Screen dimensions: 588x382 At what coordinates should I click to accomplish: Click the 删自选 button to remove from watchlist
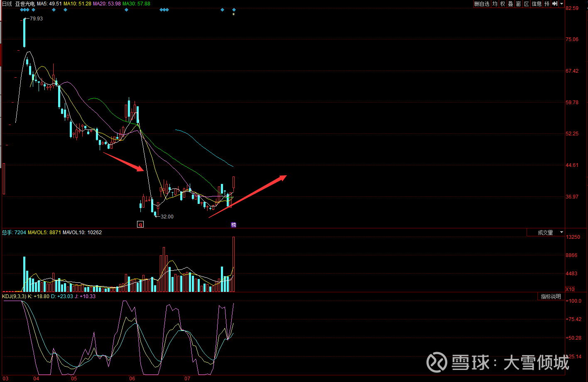click(x=482, y=4)
